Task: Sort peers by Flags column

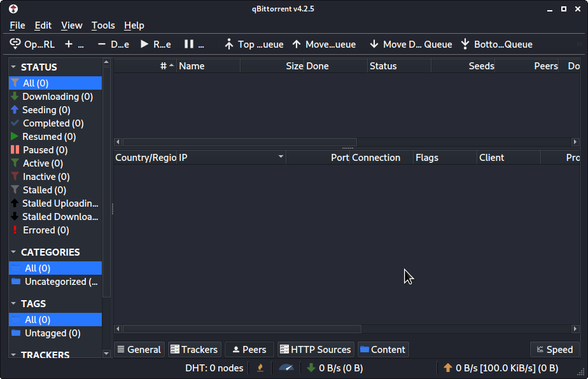Action: click(x=445, y=158)
